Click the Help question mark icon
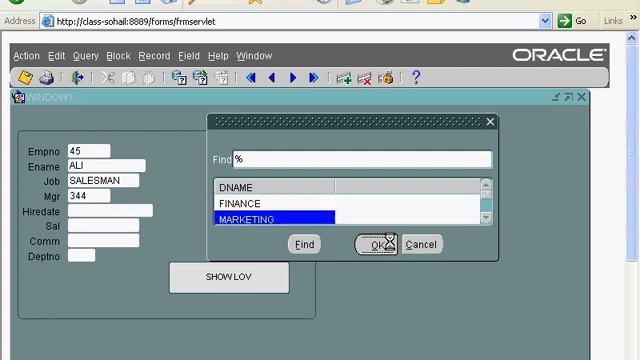 point(416,77)
